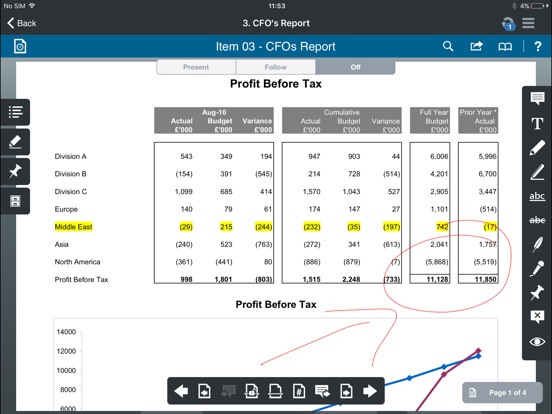Select the pencil underline tool

tap(537, 172)
